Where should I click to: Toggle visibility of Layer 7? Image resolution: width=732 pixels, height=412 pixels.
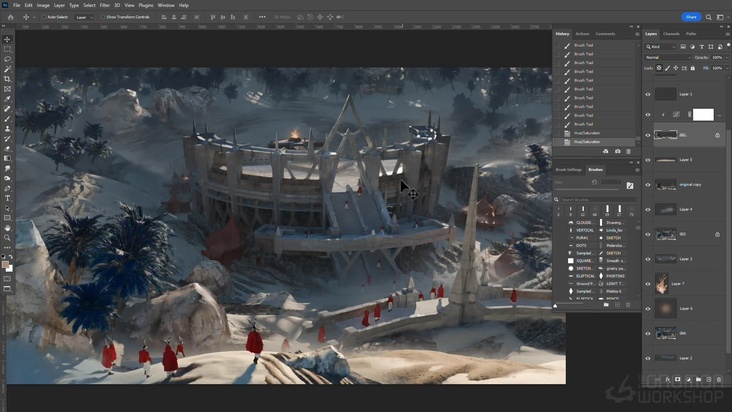648,284
